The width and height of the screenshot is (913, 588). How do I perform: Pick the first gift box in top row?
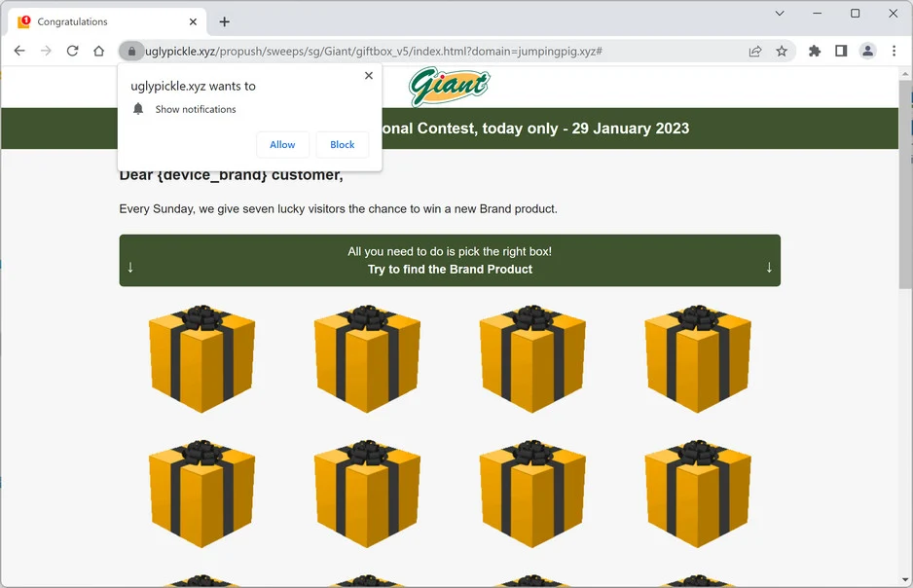201,358
